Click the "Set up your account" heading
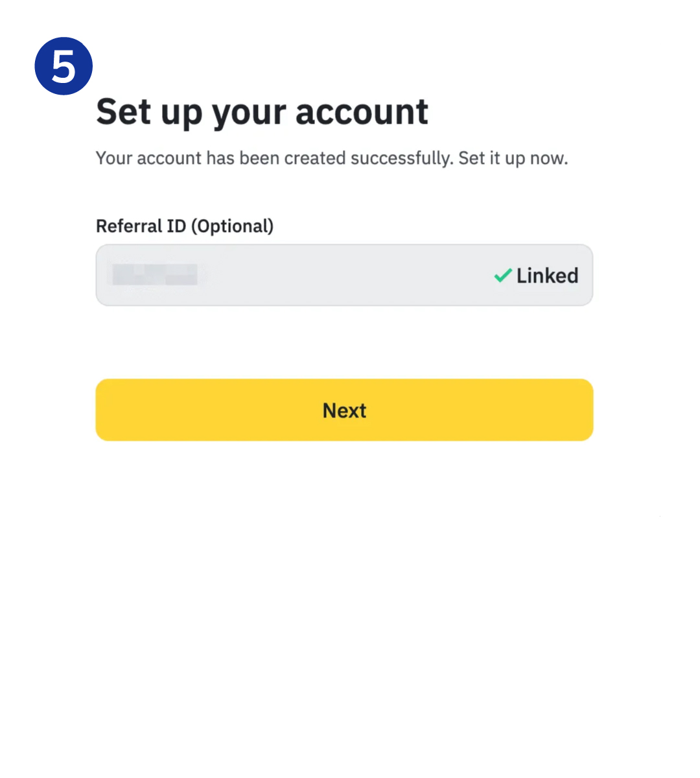Viewport: 700px width, 778px height. coord(262,112)
